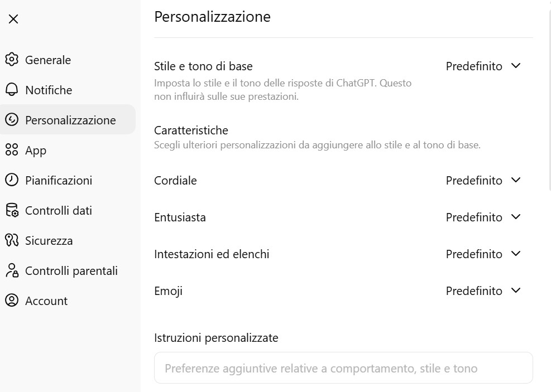Switch to the Controlli dati section
Image resolution: width=551 pixels, height=392 pixels.
(58, 210)
